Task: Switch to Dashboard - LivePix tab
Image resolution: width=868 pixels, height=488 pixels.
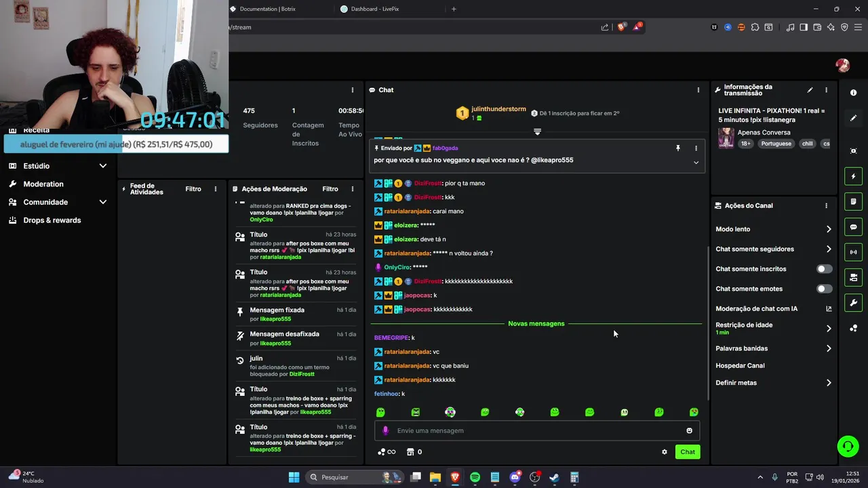Action: [x=374, y=9]
